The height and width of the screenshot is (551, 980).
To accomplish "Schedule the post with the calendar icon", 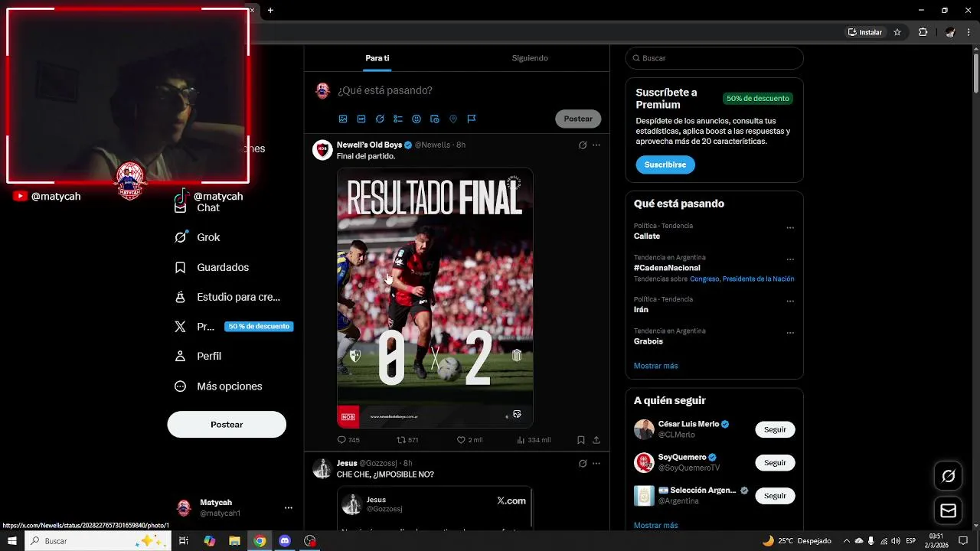I will (x=435, y=119).
